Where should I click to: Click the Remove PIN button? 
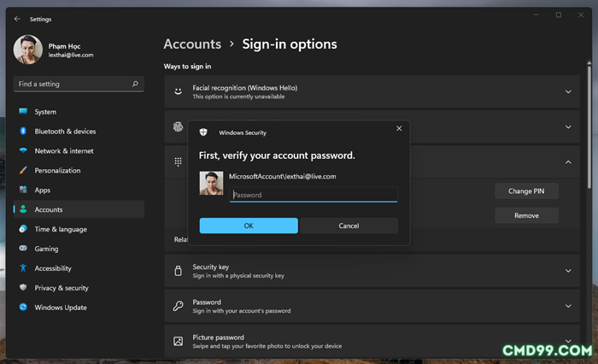point(526,215)
